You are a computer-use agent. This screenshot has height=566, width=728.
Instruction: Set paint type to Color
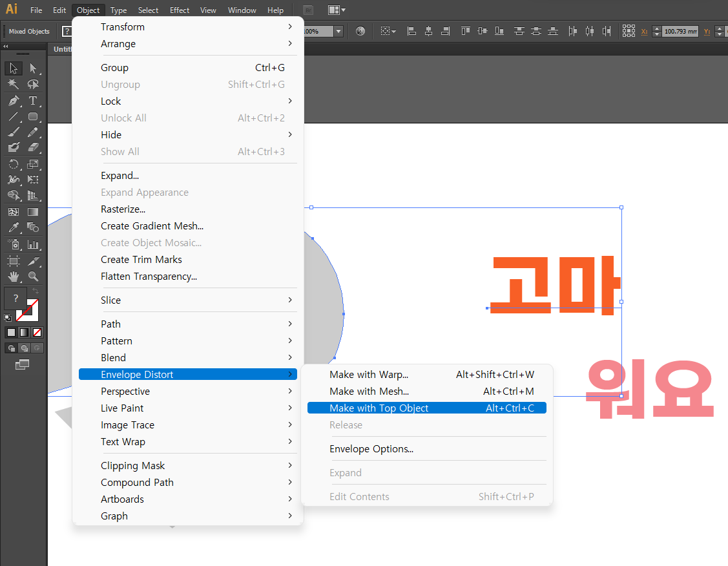[11, 333]
